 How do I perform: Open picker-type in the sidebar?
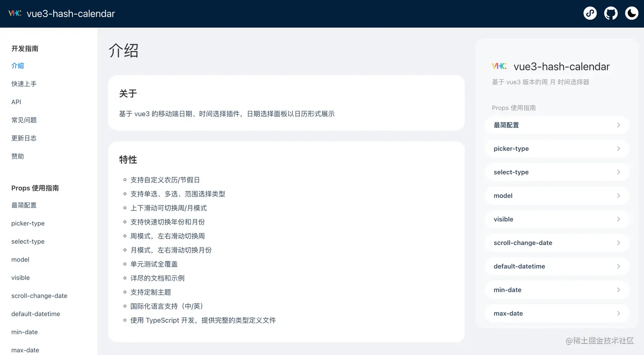28,223
